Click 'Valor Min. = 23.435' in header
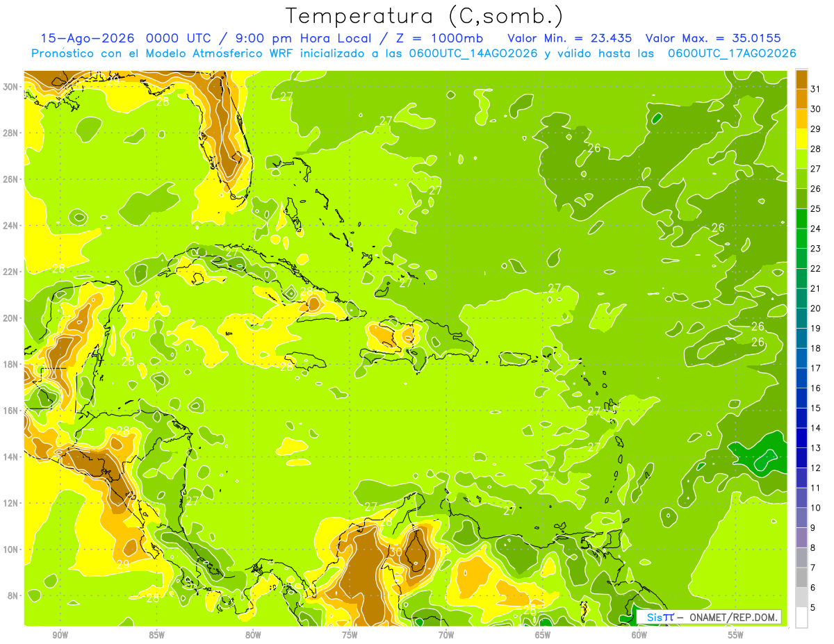 pyautogui.click(x=569, y=38)
